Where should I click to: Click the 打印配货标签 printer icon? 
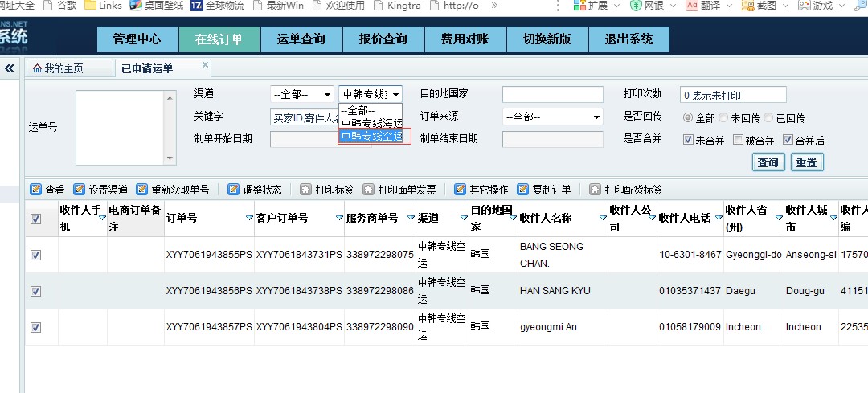coord(595,190)
